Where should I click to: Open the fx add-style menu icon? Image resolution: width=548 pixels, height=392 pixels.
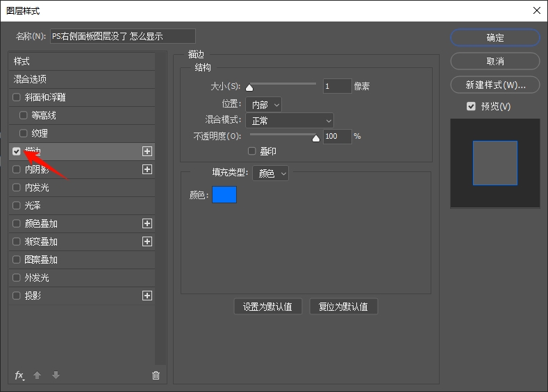coord(19,375)
